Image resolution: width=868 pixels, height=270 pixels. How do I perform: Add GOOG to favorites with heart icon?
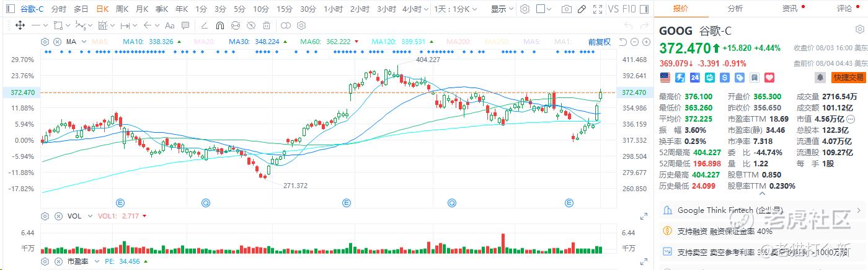(x=769, y=78)
